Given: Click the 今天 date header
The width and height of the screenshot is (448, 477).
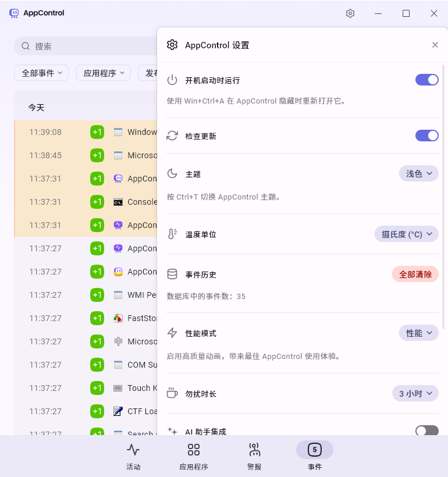Looking at the screenshot, I should coord(36,108).
